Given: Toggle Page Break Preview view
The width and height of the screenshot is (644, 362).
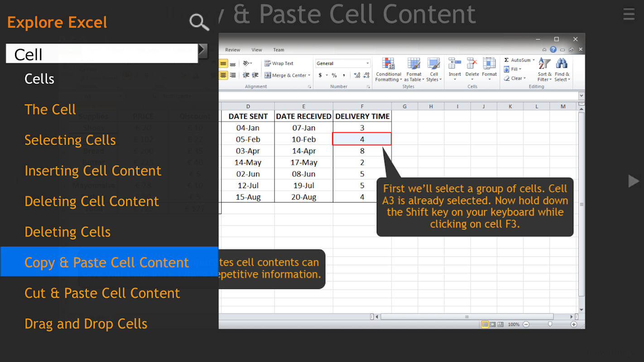Looking at the screenshot, I should click(x=500, y=324).
